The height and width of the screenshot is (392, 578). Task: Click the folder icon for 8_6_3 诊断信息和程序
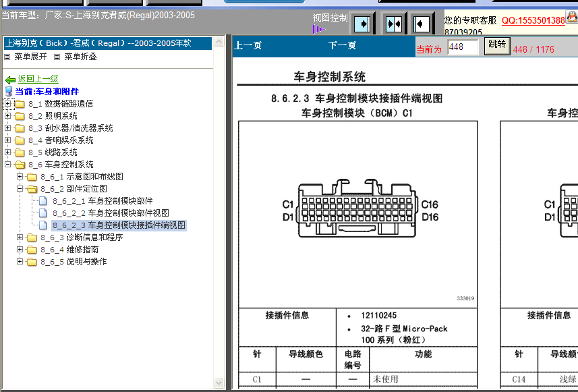point(32,237)
